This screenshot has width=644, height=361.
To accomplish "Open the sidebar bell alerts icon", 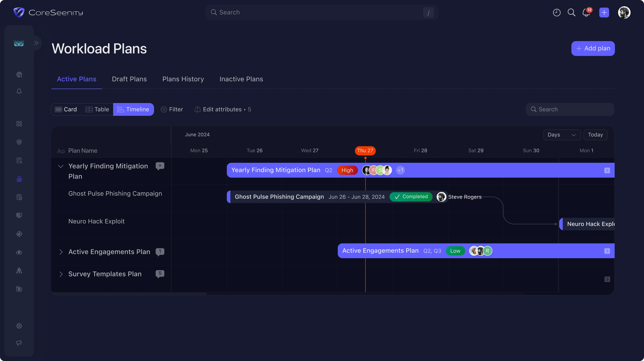I will pyautogui.click(x=19, y=91).
